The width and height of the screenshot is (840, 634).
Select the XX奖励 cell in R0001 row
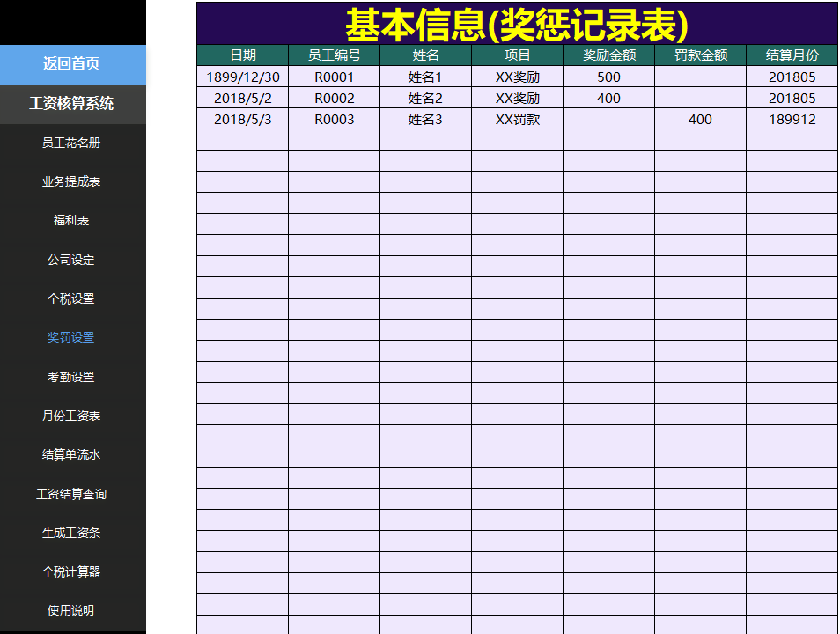518,77
